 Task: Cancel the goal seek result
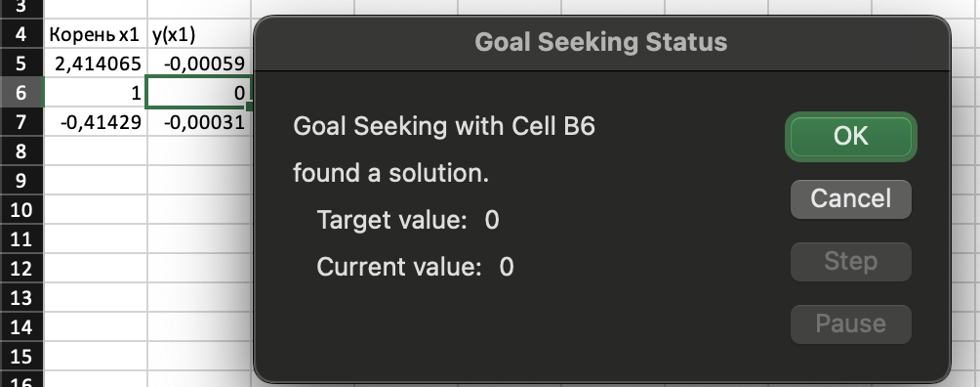point(850,199)
